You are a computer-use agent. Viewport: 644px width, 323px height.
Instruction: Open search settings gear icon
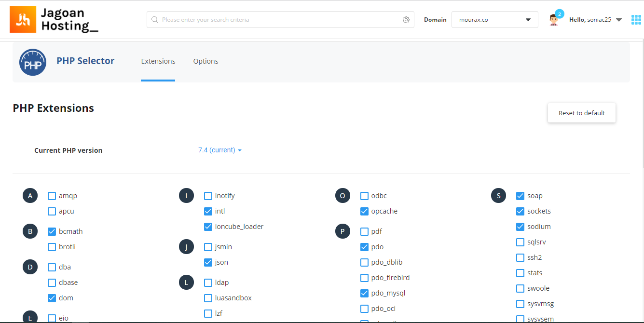(406, 20)
